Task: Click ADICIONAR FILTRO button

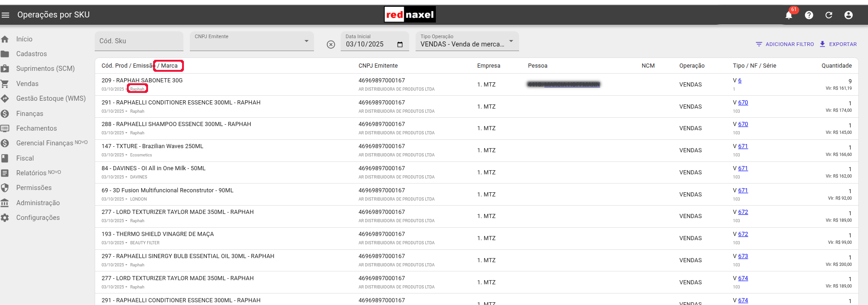Action: coord(785,44)
